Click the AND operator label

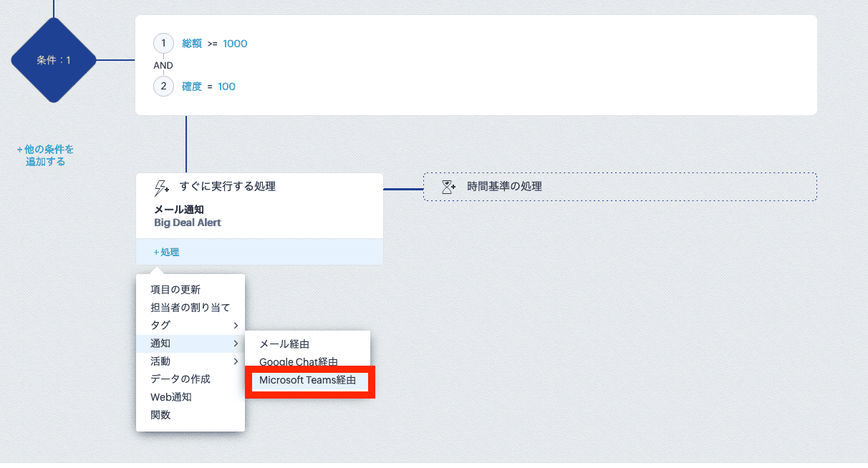pos(163,65)
